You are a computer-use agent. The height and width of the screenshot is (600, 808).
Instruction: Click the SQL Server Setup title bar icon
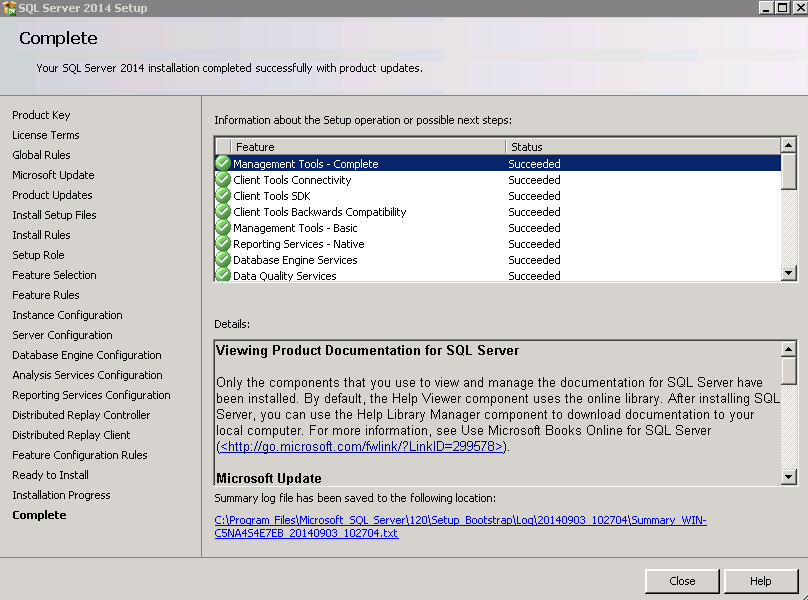pyautogui.click(x=9, y=8)
